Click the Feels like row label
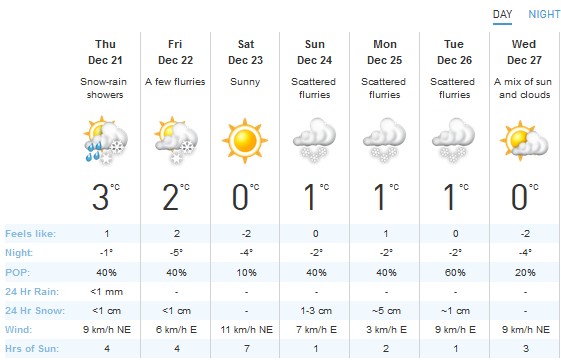This screenshot has height=360, width=561. tap(30, 234)
